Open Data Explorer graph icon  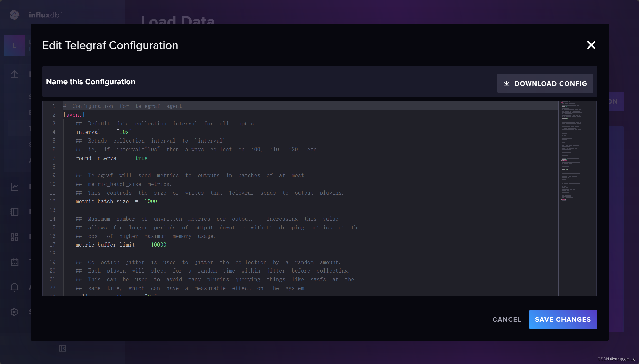click(x=14, y=187)
